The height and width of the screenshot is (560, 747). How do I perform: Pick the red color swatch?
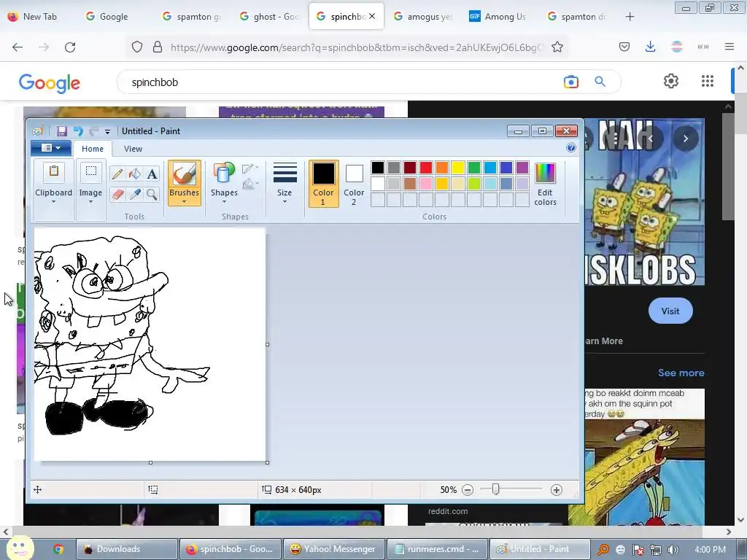426,168
